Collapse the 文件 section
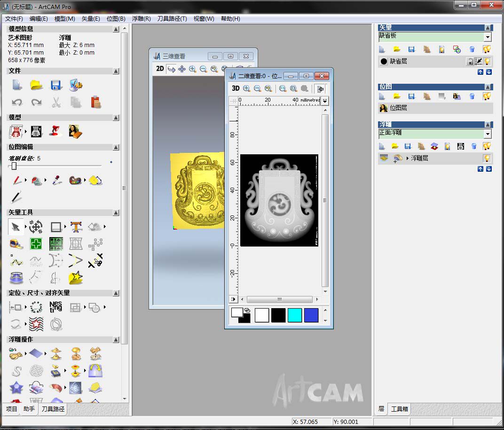This screenshot has height=430, width=504. pyautogui.click(x=116, y=71)
